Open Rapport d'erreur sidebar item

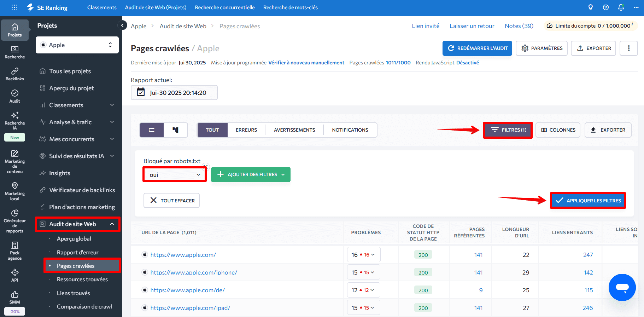coord(78,252)
